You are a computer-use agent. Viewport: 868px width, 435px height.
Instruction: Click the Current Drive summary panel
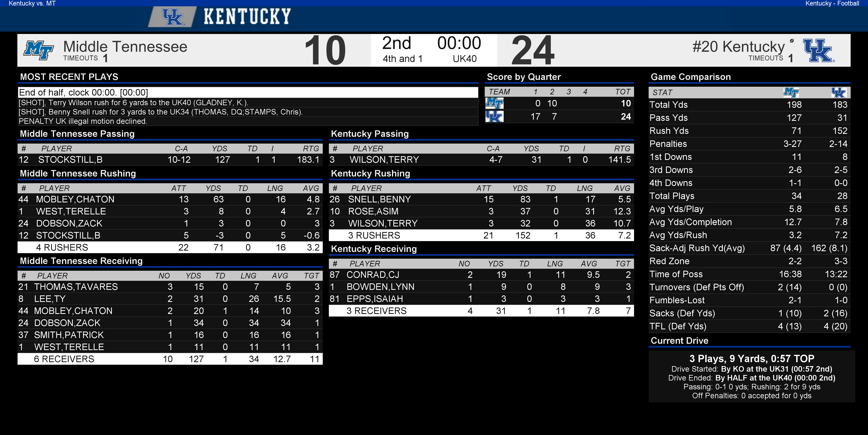(752, 376)
